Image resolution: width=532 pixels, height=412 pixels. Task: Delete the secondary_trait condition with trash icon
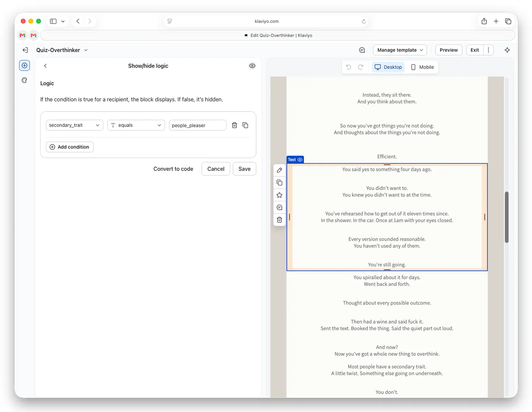234,125
